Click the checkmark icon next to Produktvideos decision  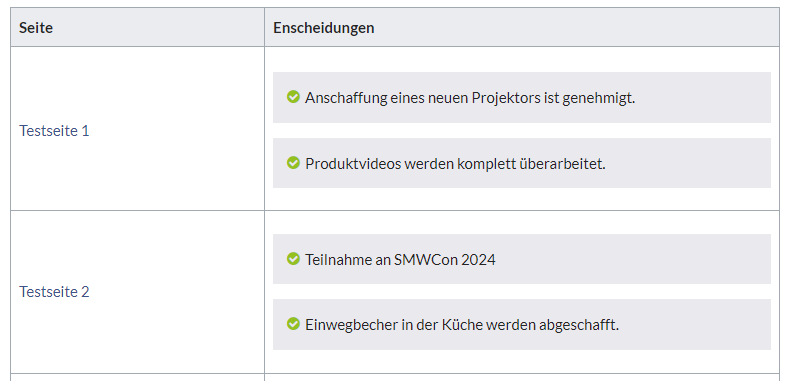click(293, 162)
